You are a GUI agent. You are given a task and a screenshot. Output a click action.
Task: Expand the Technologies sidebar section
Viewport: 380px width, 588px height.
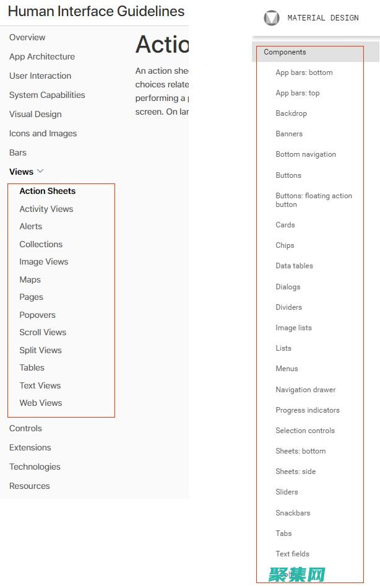pyautogui.click(x=35, y=467)
